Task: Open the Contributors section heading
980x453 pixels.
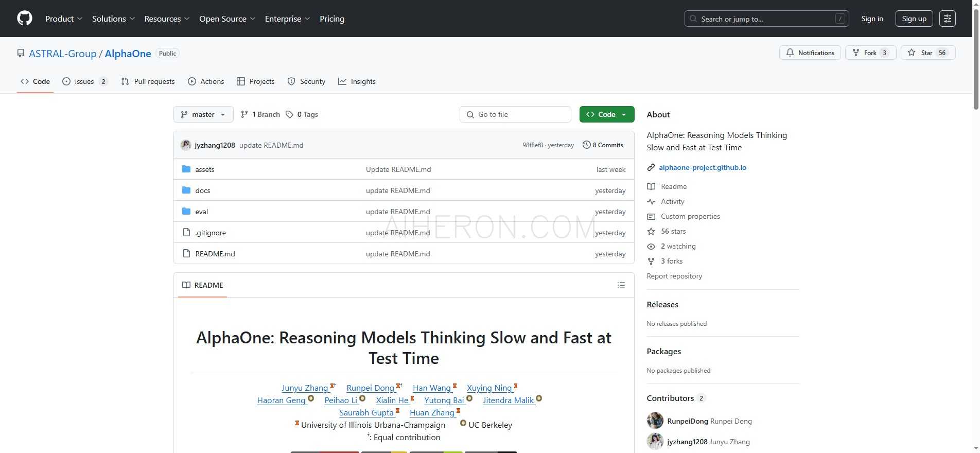Action: click(670, 398)
